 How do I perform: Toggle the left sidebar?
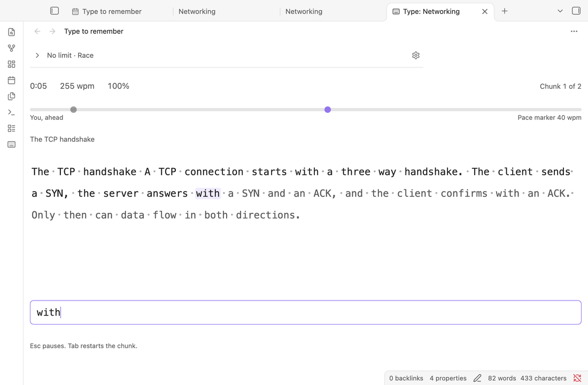click(x=55, y=11)
